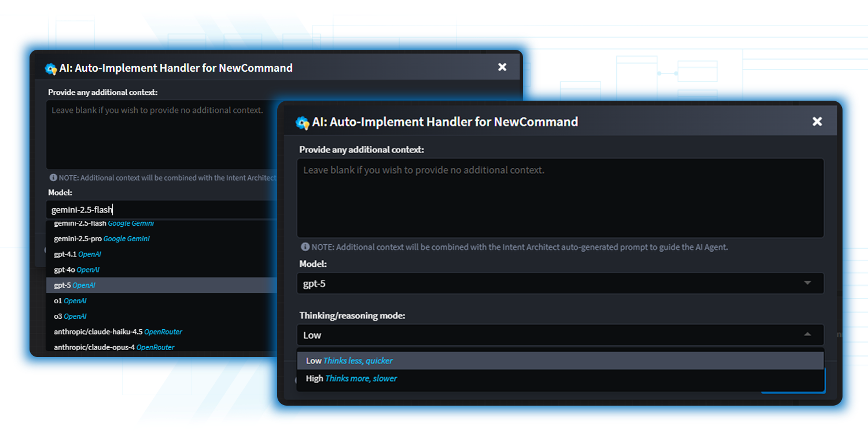Close the back Auto-Implement Handler dialog

pos(502,67)
